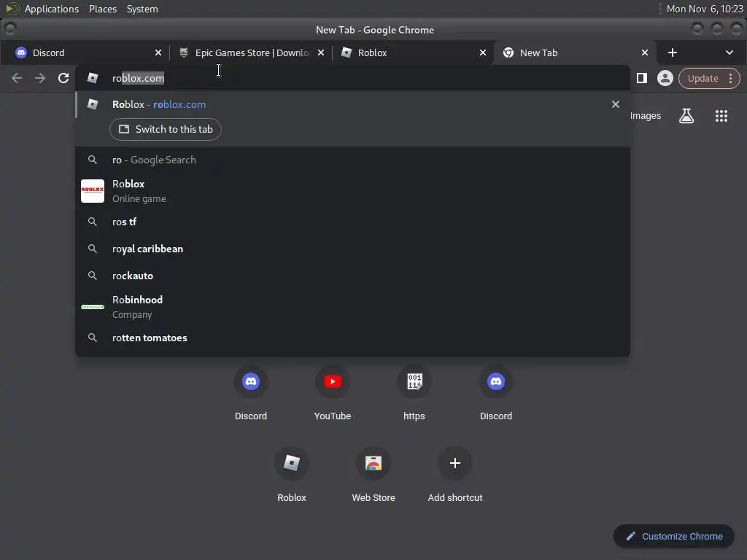The width and height of the screenshot is (747, 560).
Task: Open the Places menu
Action: [103, 9]
